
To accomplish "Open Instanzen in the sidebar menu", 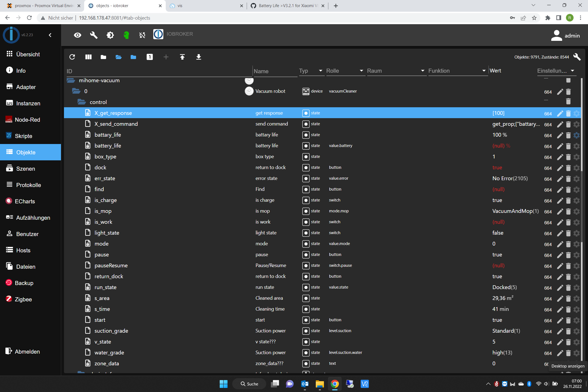I will (28, 103).
